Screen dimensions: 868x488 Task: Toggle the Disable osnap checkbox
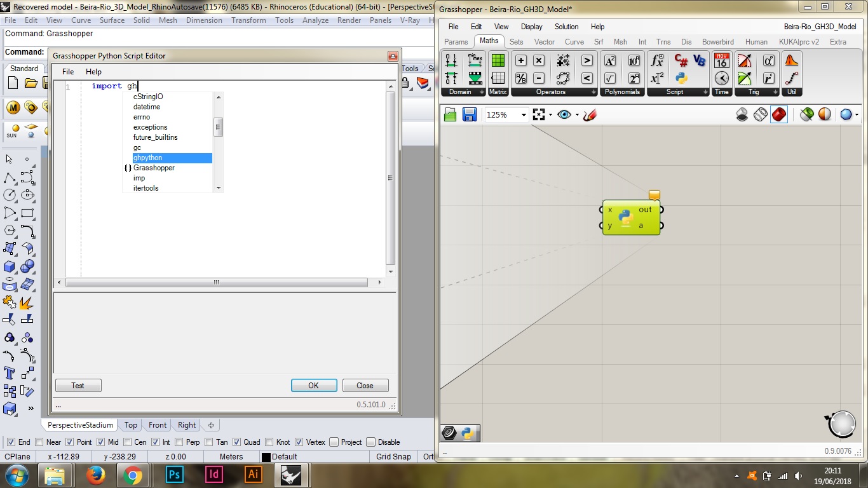(371, 442)
